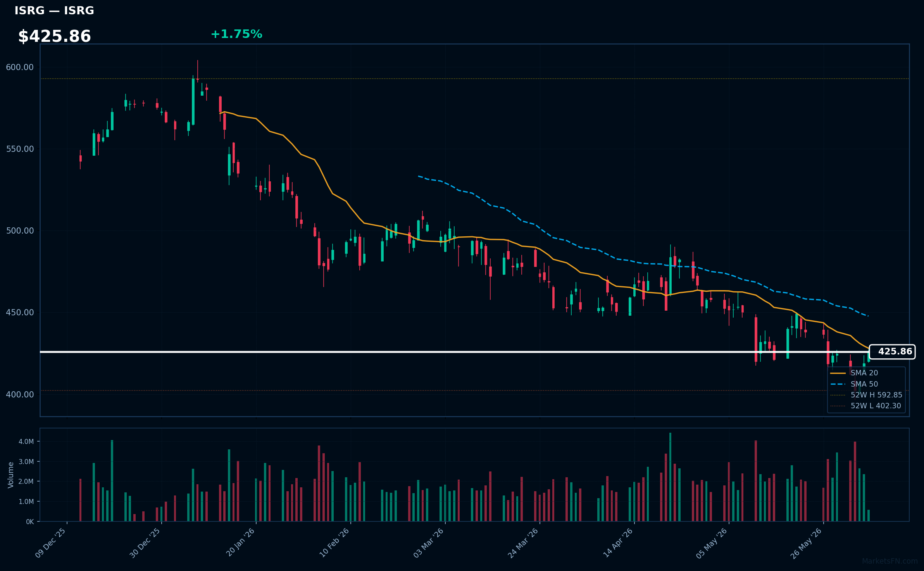This screenshot has height=571, width=924.
Task: Click the 0K volume axis label
Action: [30, 522]
